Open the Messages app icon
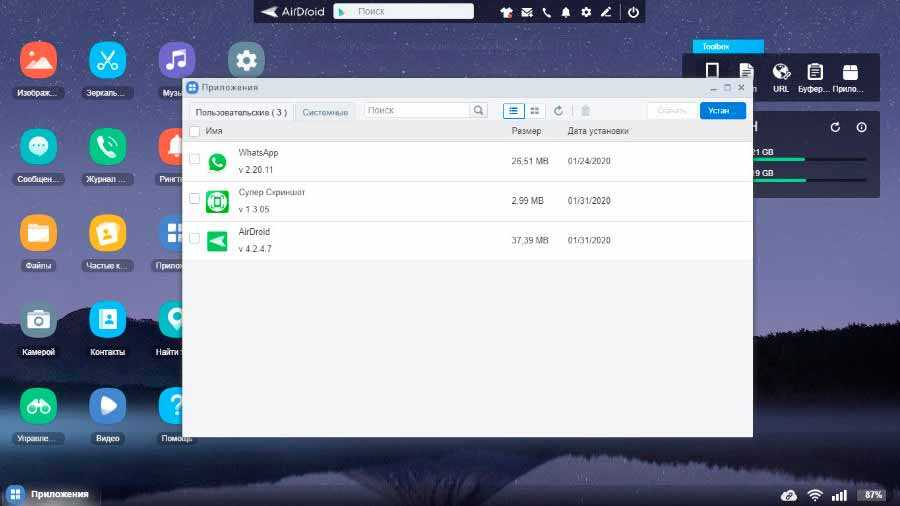The image size is (900, 506). [x=38, y=147]
